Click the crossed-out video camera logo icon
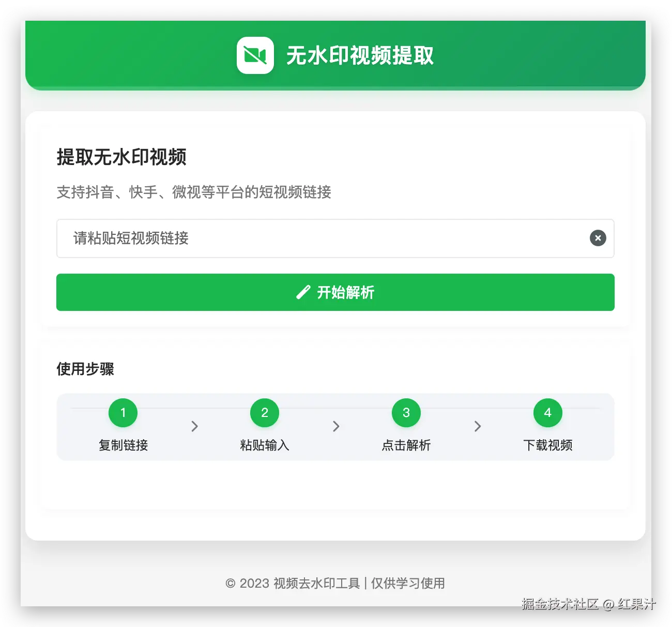672x627 pixels. click(x=255, y=55)
